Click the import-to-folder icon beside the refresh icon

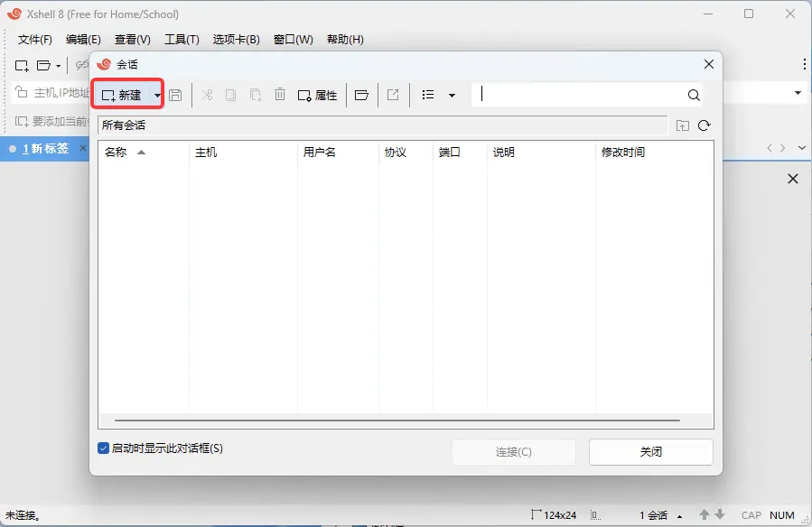coord(683,125)
